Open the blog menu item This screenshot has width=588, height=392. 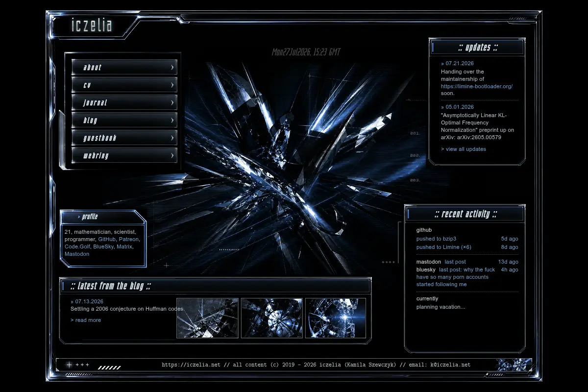(124, 120)
